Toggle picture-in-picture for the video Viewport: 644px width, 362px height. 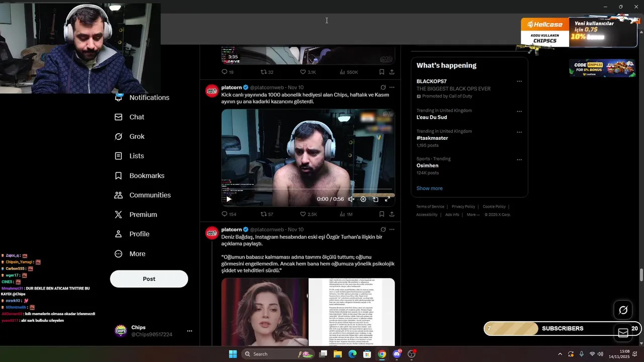(375, 199)
